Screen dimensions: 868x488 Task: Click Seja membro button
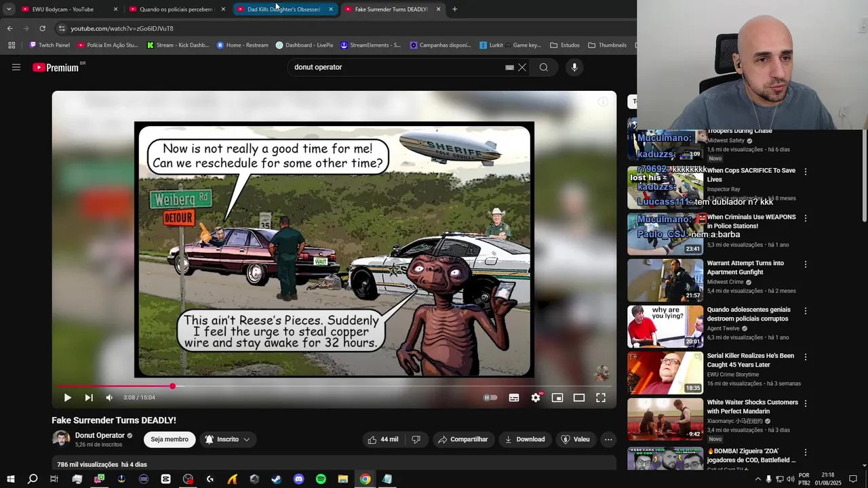pyautogui.click(x=170, y=439)
